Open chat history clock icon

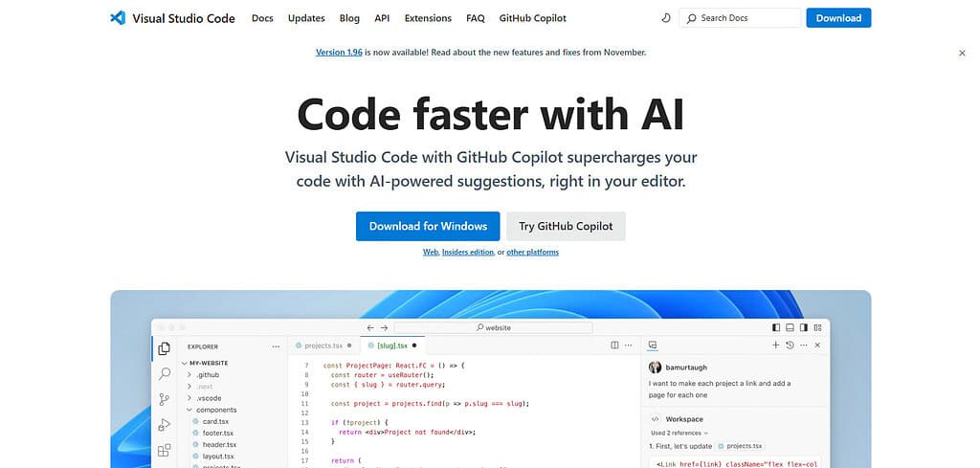pos(790,345)
